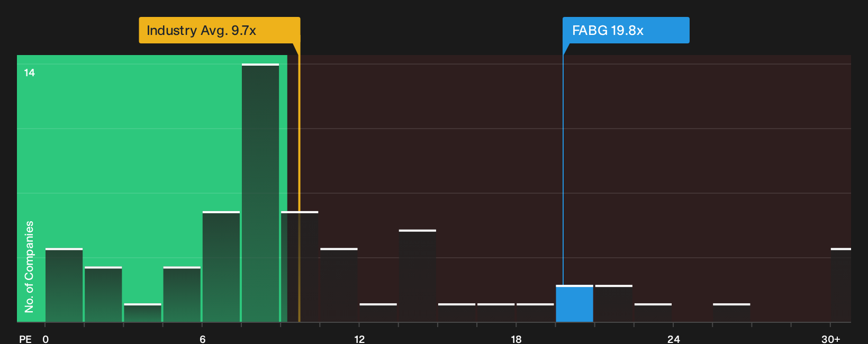This screenshot has height=344, width=868.
Task: Click the Industry Avg. 9.7x label
Action: coord(219,30)
